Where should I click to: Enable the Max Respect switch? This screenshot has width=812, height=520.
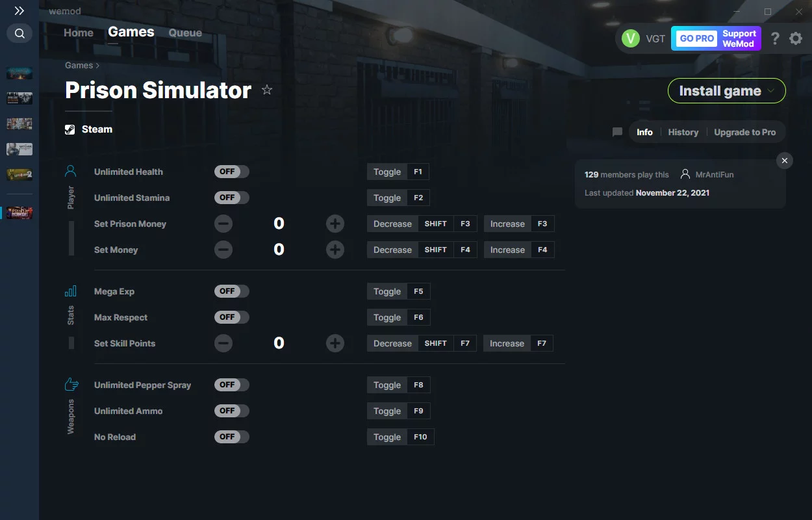pyautogui.click(x=232, y=317)
